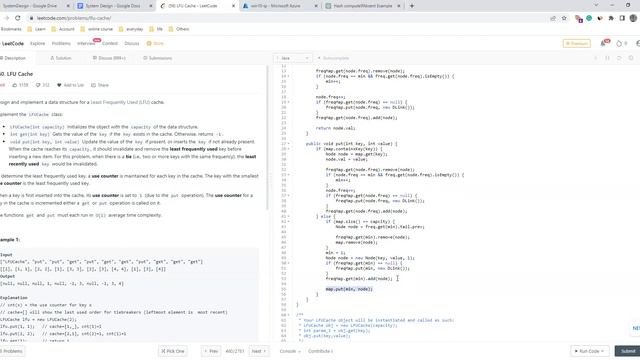Collapse code fold arrow at line 50
This screenshot has width=640, height=360.
pos(289,263)
